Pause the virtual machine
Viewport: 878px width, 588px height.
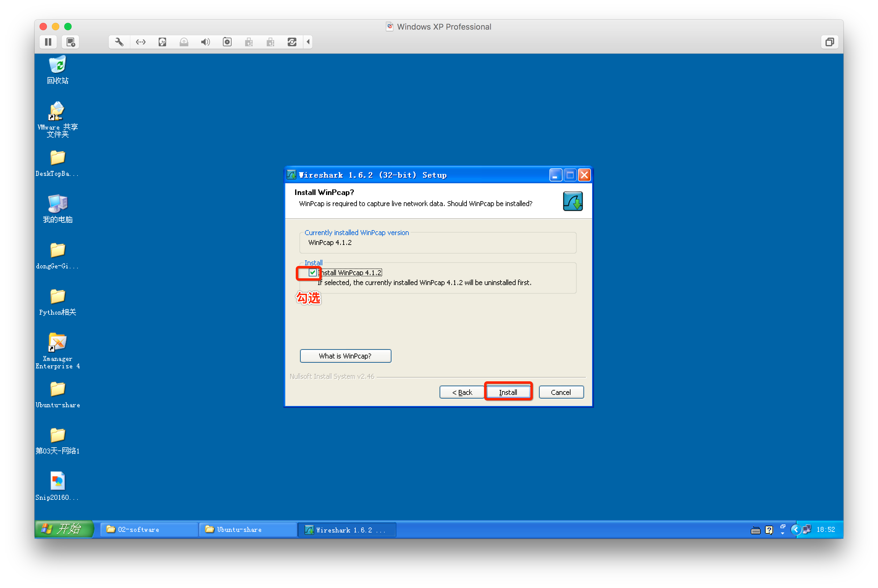[48, 42]
